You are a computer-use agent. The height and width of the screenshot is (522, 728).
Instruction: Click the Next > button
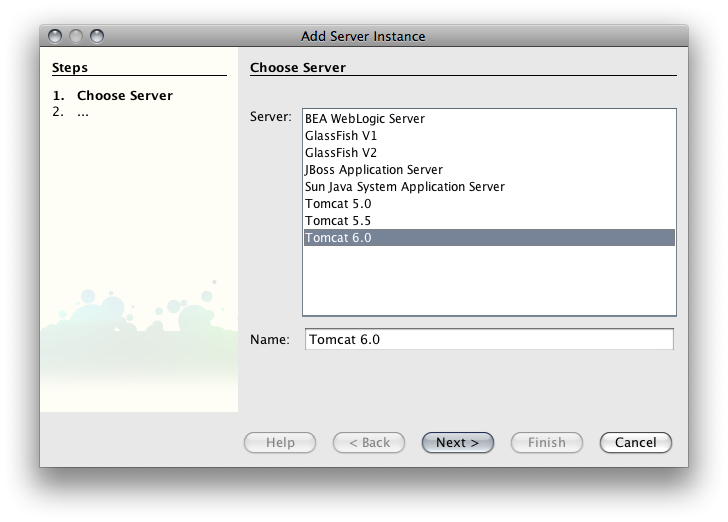point(457,443)
